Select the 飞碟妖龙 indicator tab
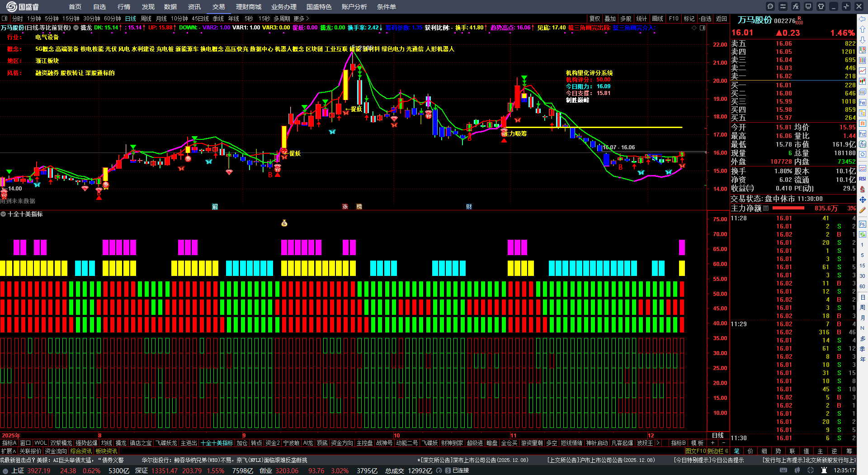The height and width of the screenshot is (475, 868). click(x=166, y=443)
